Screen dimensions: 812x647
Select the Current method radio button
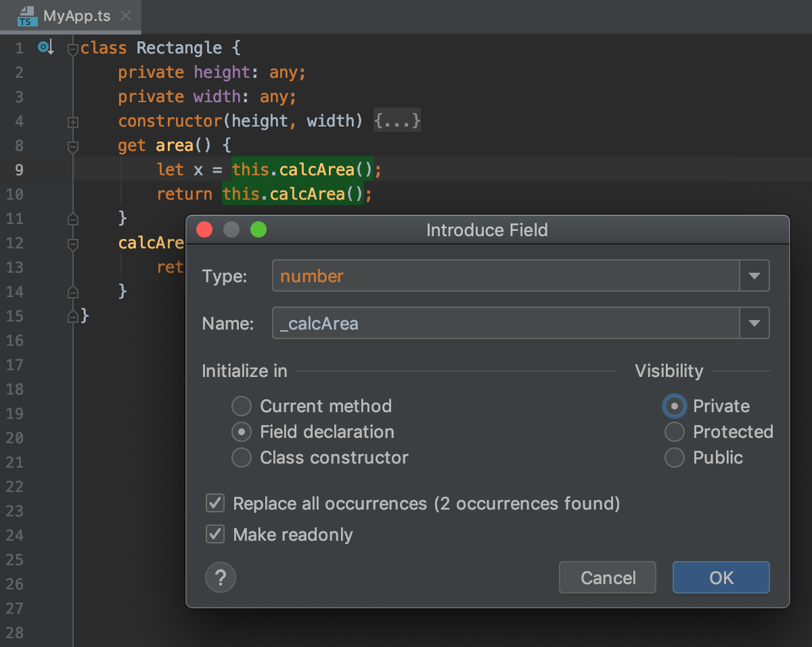click(242, 406)
